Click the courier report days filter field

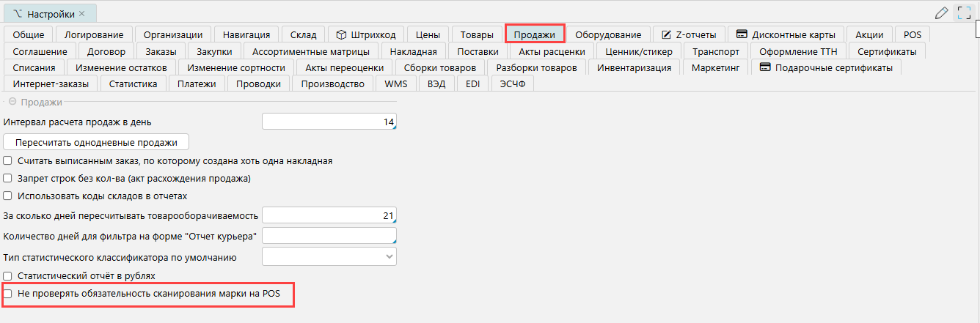point(329,236)
